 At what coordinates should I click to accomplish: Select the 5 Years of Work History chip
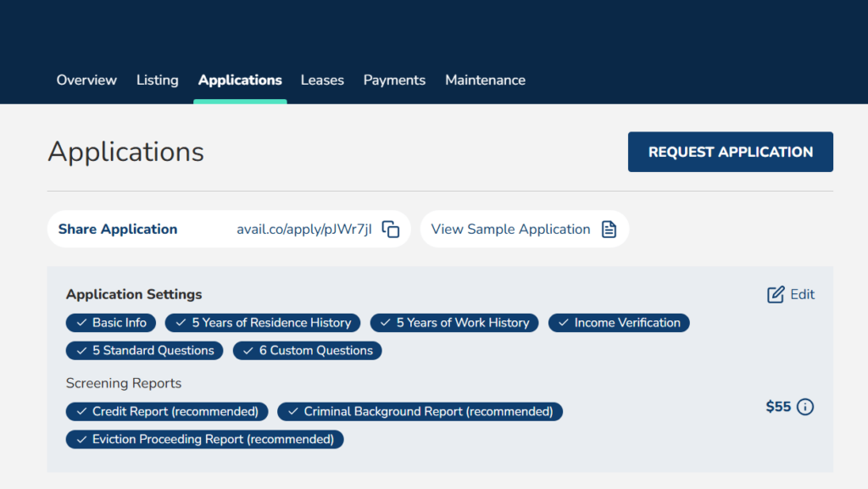click(x=454, y=322)
